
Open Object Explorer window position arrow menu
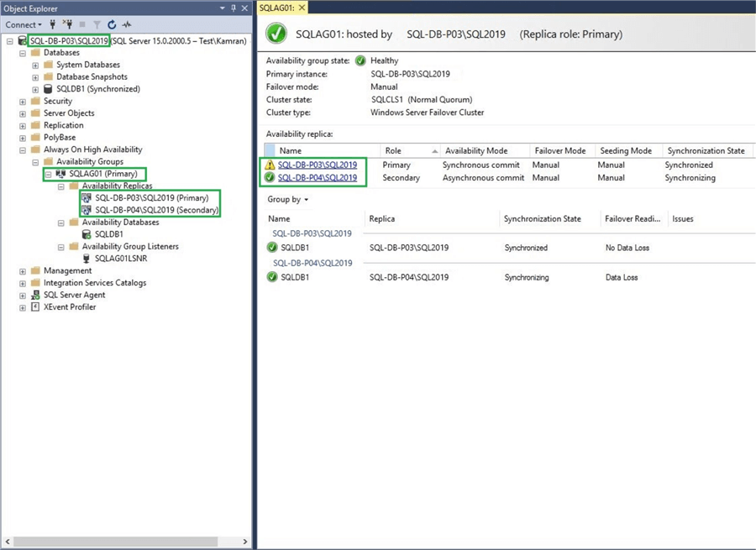tap(223, 8)
